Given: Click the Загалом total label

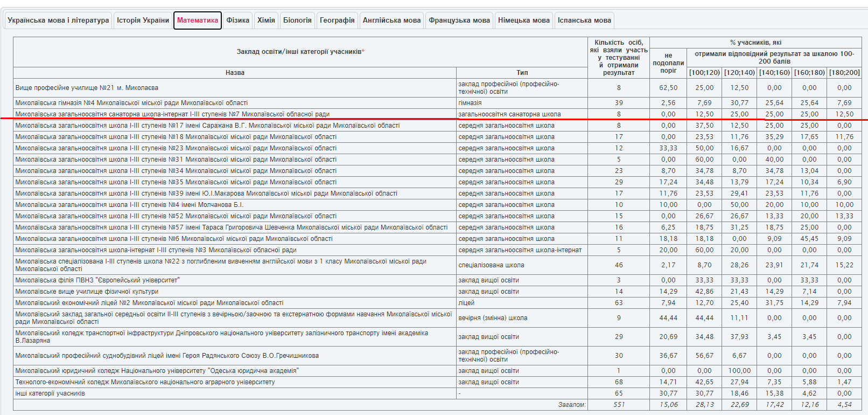Looking at the screenshot, I should [x=572, y=405].
